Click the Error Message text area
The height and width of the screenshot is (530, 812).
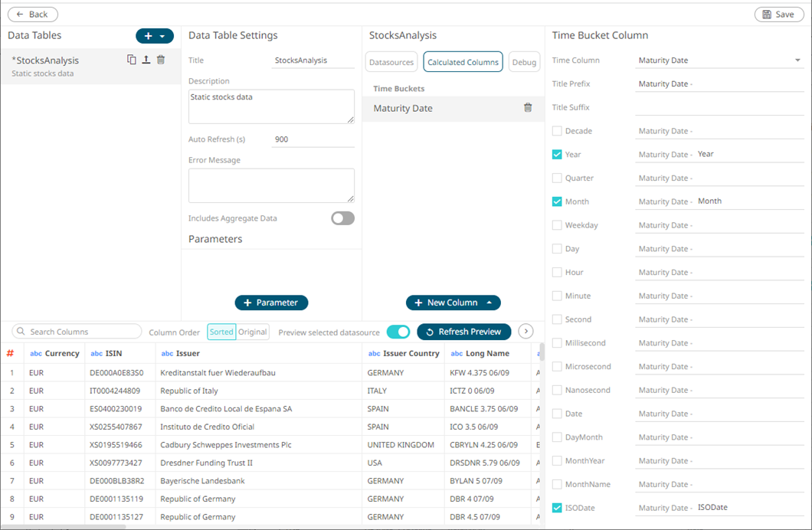(271, 185)
